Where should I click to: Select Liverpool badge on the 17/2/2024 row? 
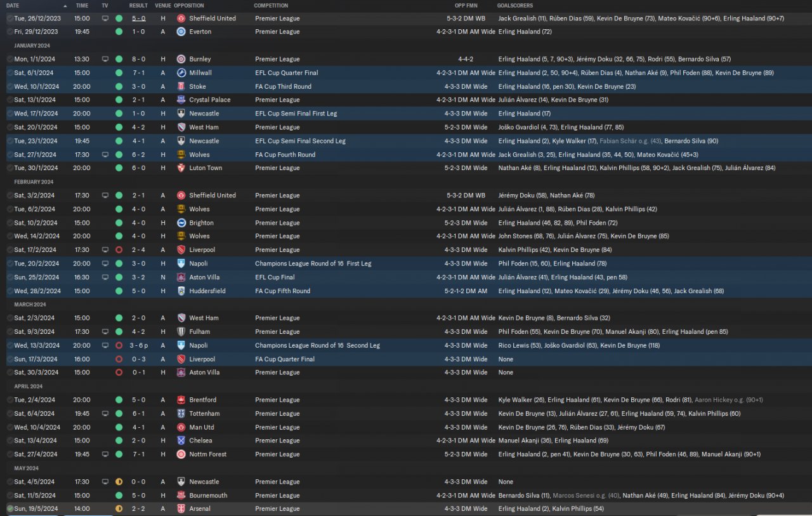181,250
